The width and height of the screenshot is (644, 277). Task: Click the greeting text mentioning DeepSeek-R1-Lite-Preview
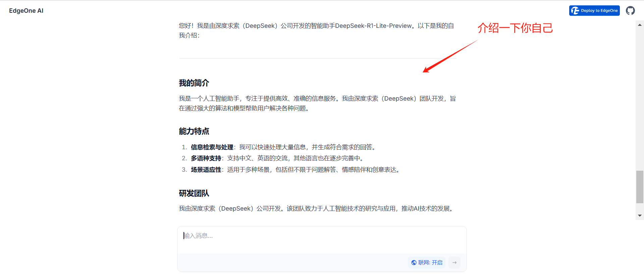coord(316,31)
